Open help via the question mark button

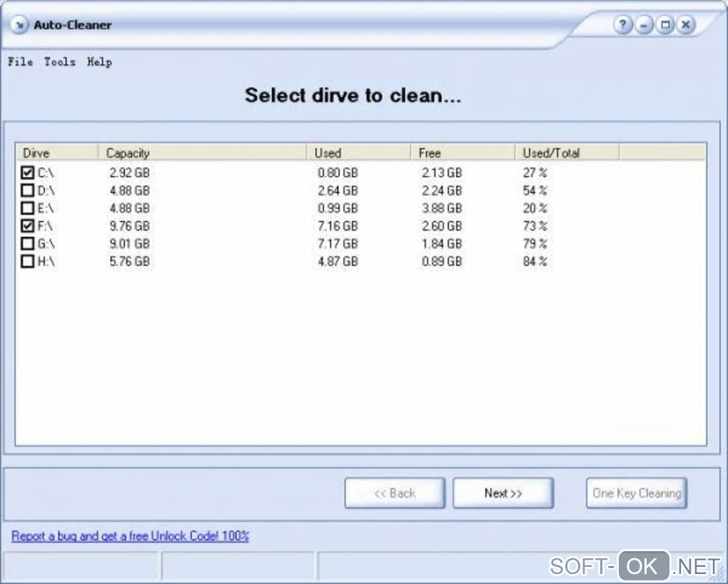pos(622,24)
